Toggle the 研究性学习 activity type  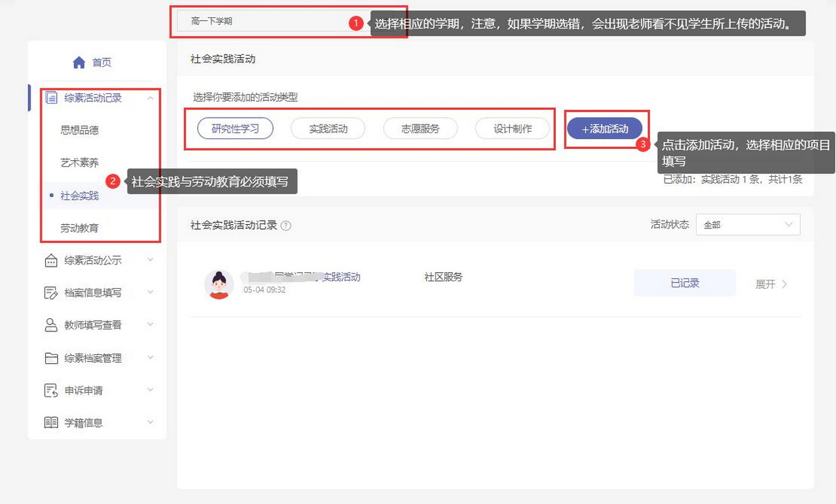coord(235,128)
